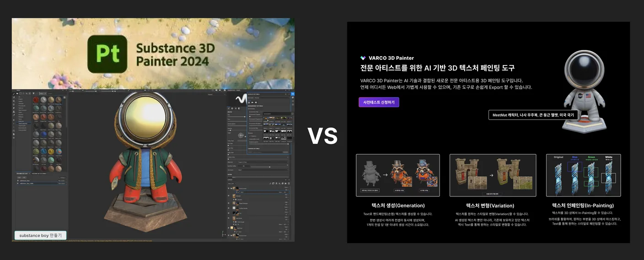Hide the Edges Damages layer
Screen dimensions: 644x260
(228, 203)
